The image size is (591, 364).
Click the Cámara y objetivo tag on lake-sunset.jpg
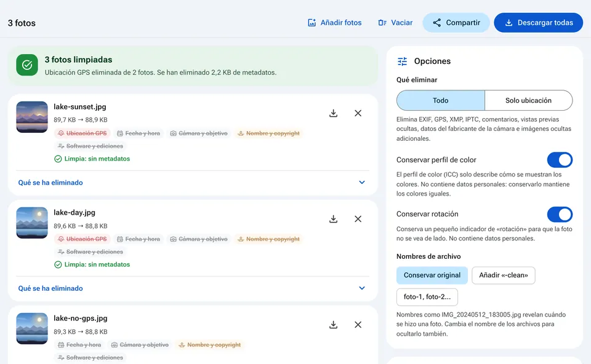click(199, 133)
